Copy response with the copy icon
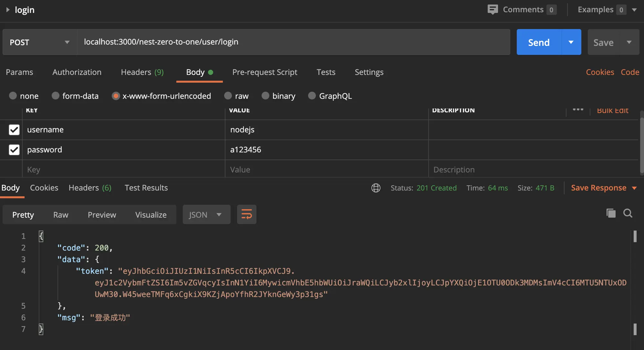This screenshot has width=644, height=350. 611,213
